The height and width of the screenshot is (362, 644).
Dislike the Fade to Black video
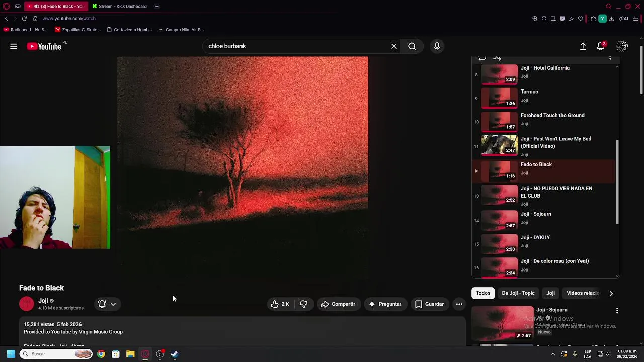[x=303, y=304]
